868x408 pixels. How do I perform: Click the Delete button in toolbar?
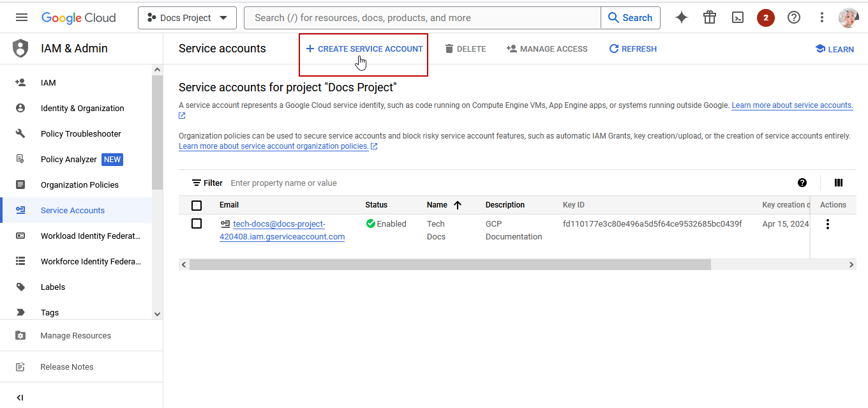point(465,49)
